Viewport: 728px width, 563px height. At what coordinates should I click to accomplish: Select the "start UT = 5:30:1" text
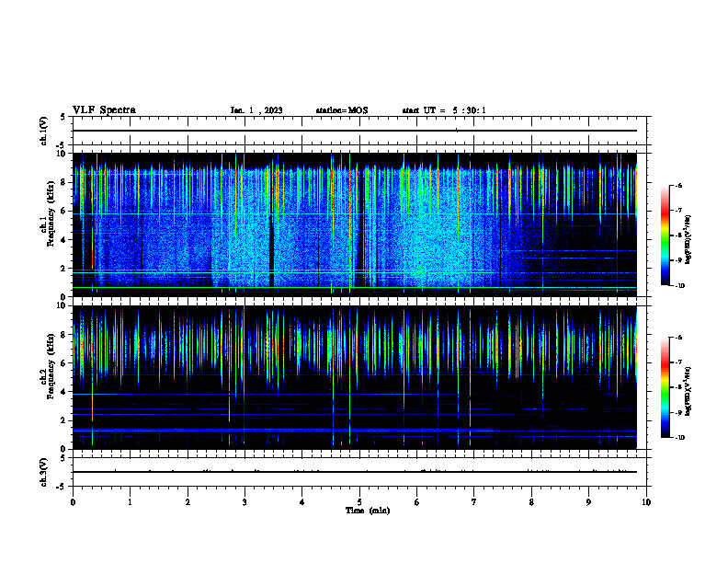(444, 110)
